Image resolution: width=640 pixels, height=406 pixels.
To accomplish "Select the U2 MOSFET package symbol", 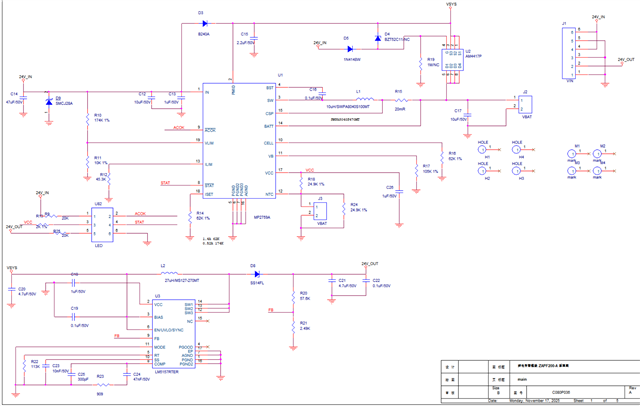I will 453,60.
